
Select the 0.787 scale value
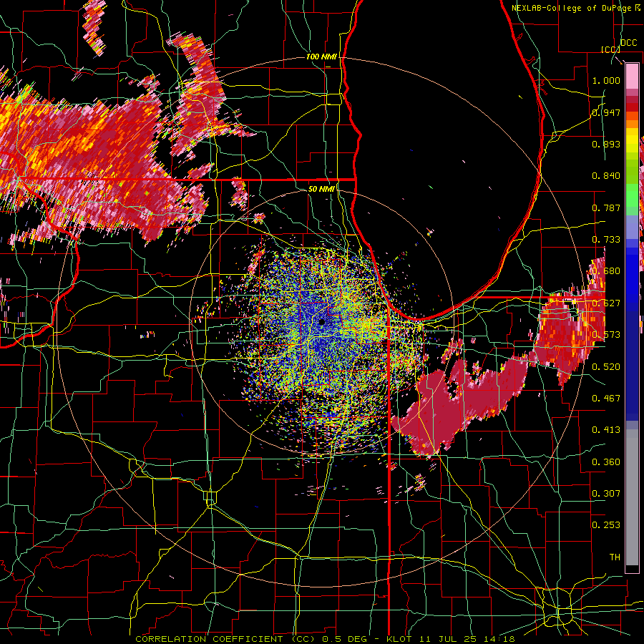tap(606, 208)
